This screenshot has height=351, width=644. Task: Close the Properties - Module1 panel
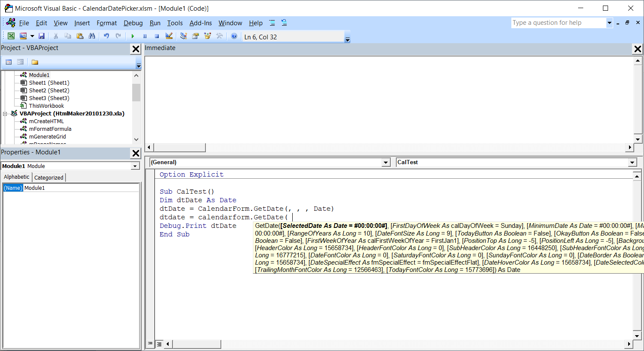pos(136,153)
